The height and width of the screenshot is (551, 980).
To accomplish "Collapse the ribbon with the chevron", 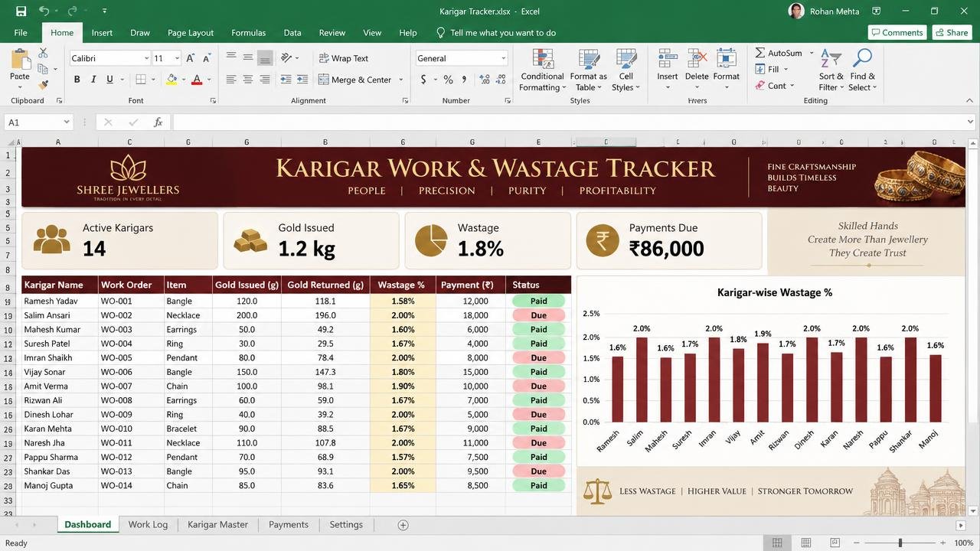I will tap(970, 100).
